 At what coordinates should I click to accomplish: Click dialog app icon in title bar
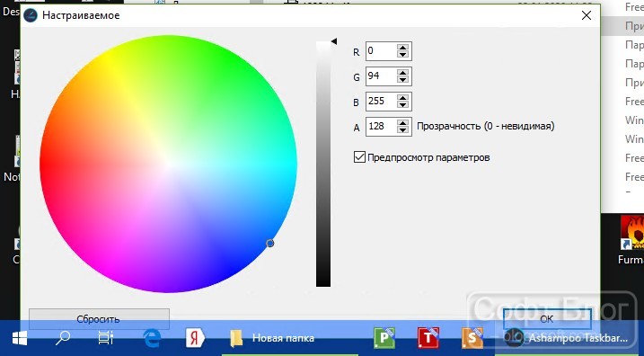click(31, 15)
